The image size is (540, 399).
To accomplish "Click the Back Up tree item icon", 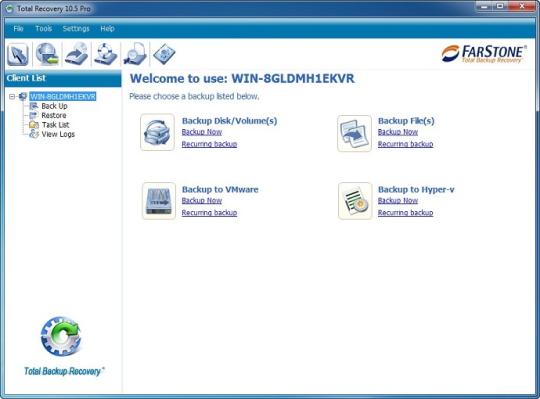I will pyautogui.click(x=34, y=106).
